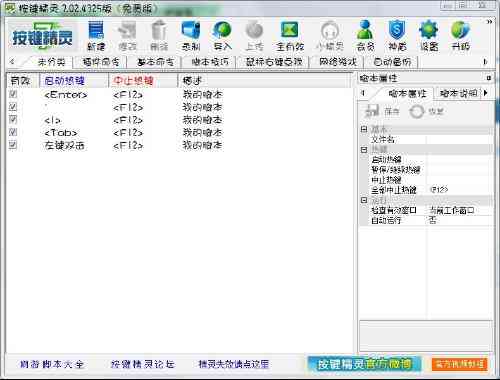Select the script row with 左键双击 hotkey
This screenshot has width=500, height=380.
[180, 145]
